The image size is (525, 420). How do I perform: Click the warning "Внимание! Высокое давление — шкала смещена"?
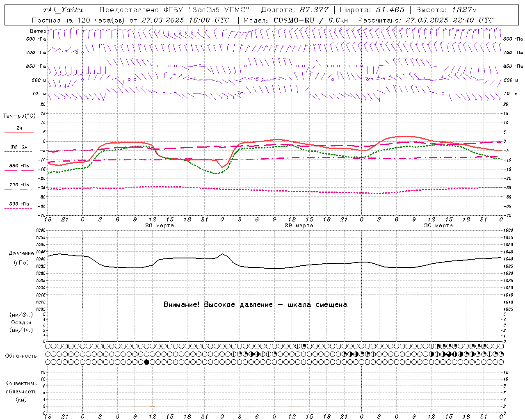tap(255, 304)
